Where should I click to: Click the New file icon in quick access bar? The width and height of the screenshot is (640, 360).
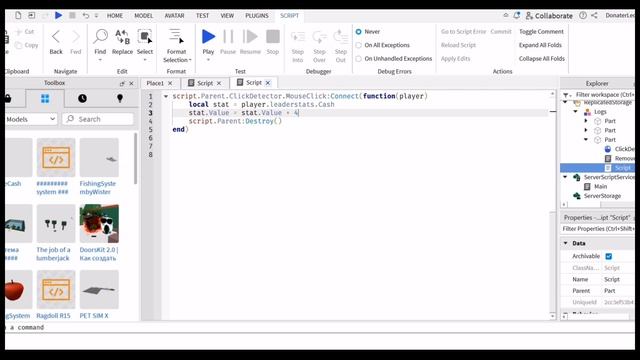pos(18,16)
